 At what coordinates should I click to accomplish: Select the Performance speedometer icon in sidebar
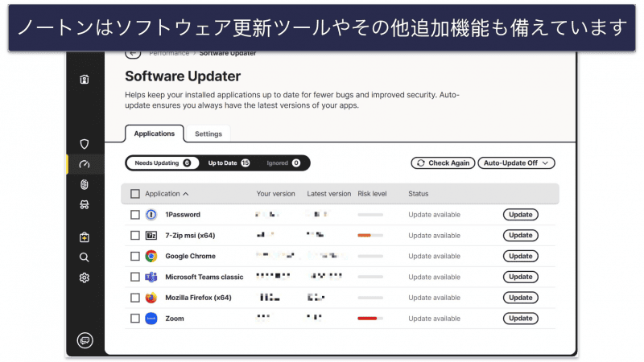coord(85,164)
